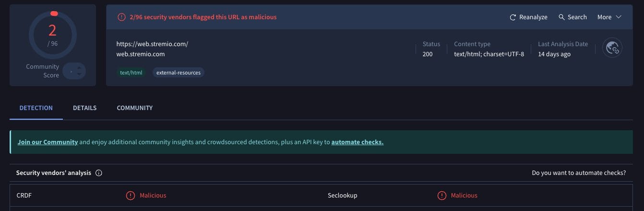Click the text/html tag chip

[131, 73]
